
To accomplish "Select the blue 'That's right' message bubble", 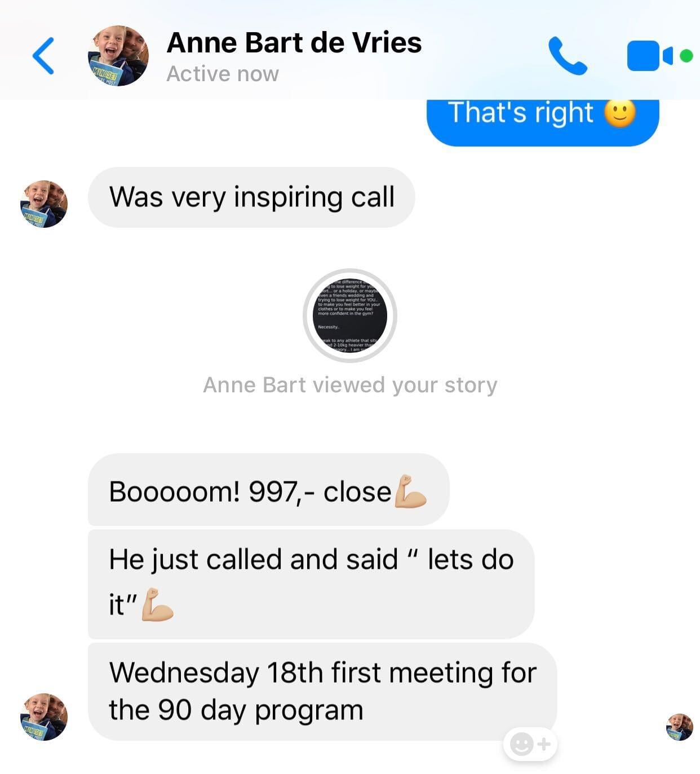I will coord(543,122).
